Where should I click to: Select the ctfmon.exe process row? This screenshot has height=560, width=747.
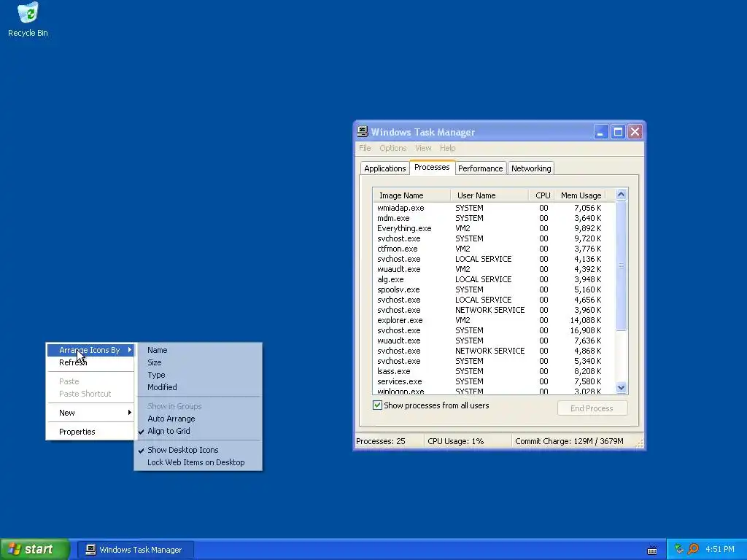(x=494, y=249)
